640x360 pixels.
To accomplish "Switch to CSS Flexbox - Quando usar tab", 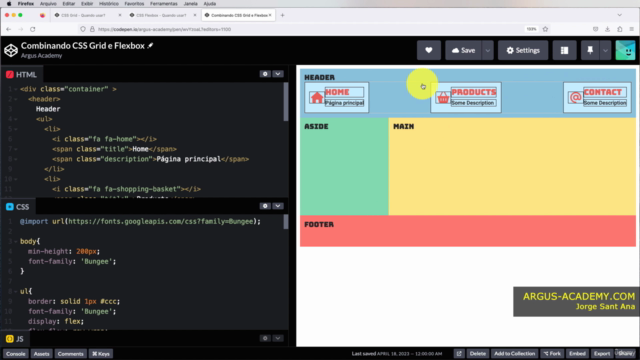I will (x=161, y=15).
